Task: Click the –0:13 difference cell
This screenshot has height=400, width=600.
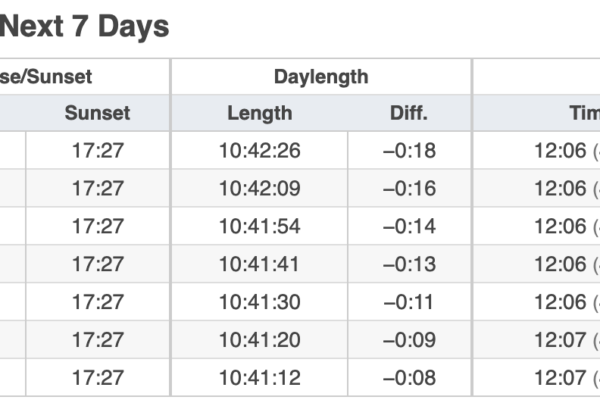Action: click(x=409, y=264)
